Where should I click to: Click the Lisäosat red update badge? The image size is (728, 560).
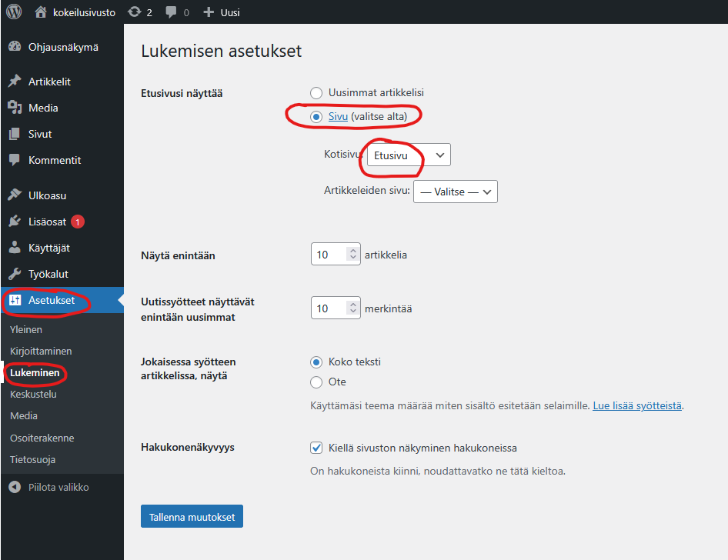pos(78,222)
